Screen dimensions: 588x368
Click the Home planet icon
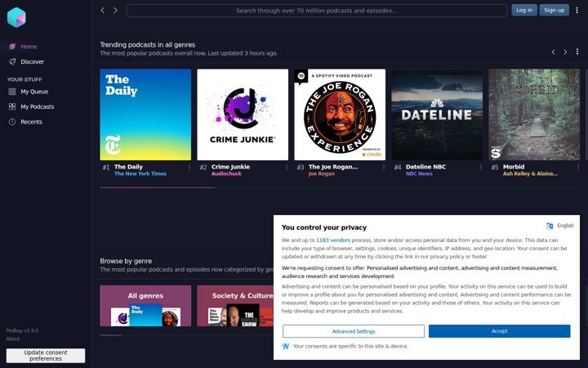click(x=12, y=47)
